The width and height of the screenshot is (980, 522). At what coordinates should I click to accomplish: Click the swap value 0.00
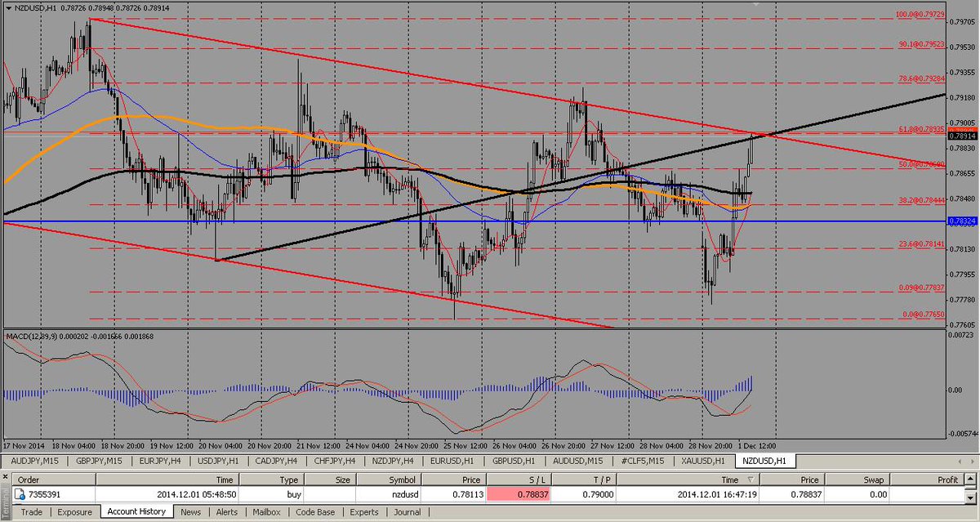(879, 495)
